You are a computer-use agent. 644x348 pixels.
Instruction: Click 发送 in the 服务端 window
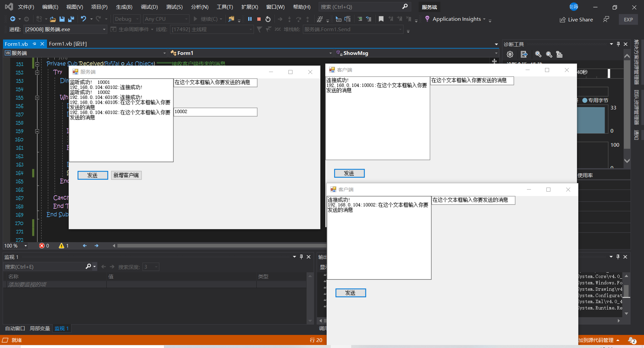coord(93,175)
